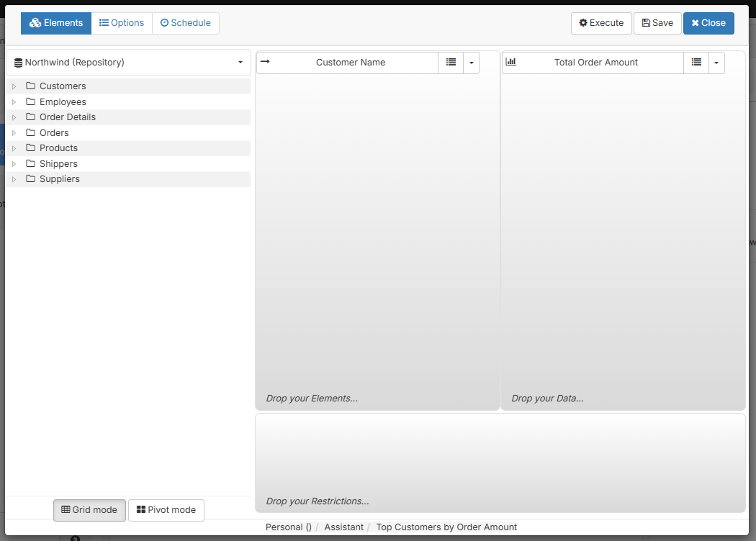Click the list icon beside Customer Name
The image size is (756, 541).
pyautogui.click(x=451, y=63)
